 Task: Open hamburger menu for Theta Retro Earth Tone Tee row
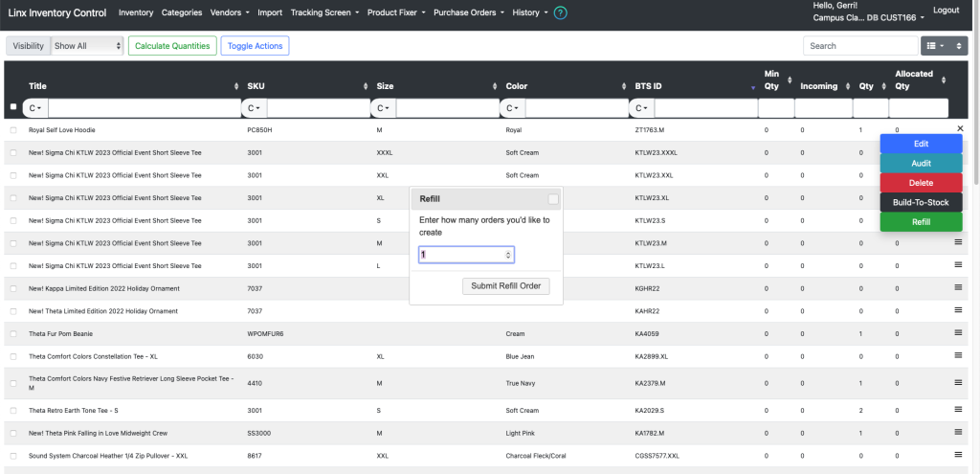(x=958, y=409)
